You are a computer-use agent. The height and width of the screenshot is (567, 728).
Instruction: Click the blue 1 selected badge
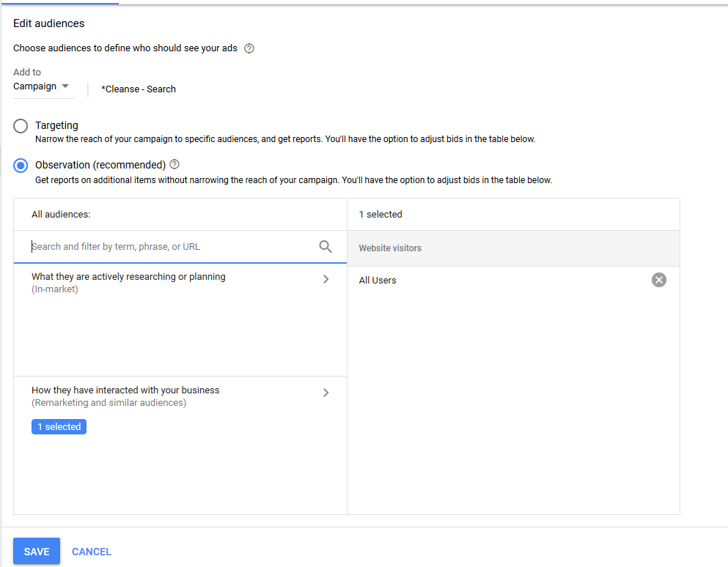[x=59, y=427]
